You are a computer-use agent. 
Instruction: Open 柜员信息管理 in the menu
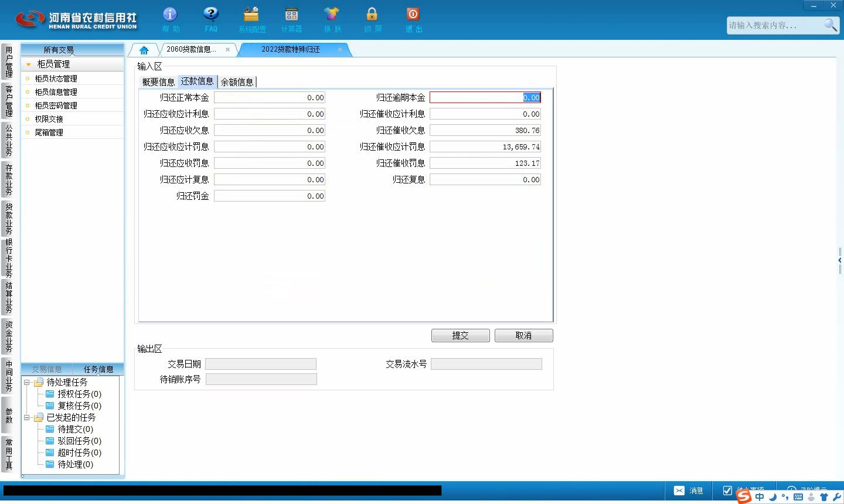(x=56, y=92)
